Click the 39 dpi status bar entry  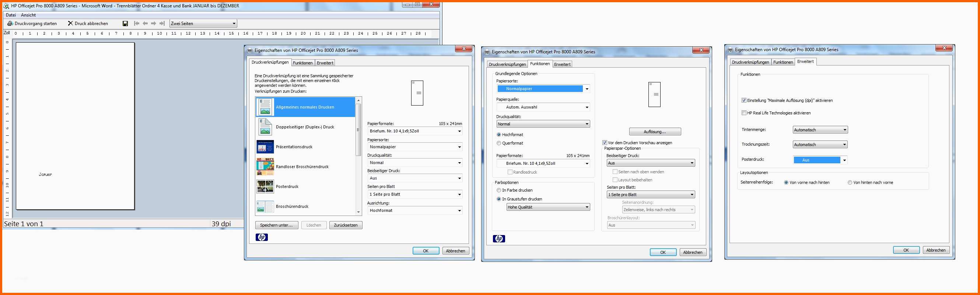tap(221, 224)
